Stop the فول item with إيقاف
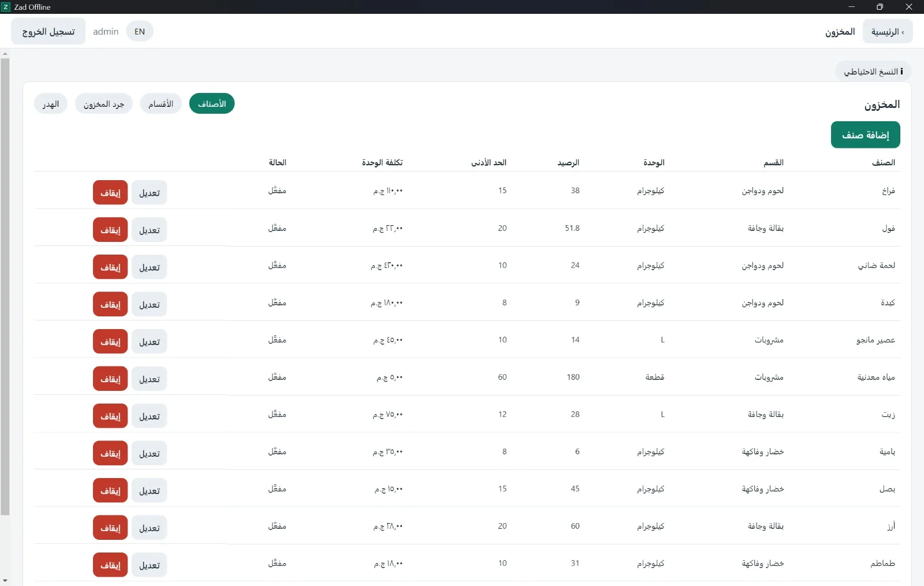This screenshot has width=924, height=586. 110,230
